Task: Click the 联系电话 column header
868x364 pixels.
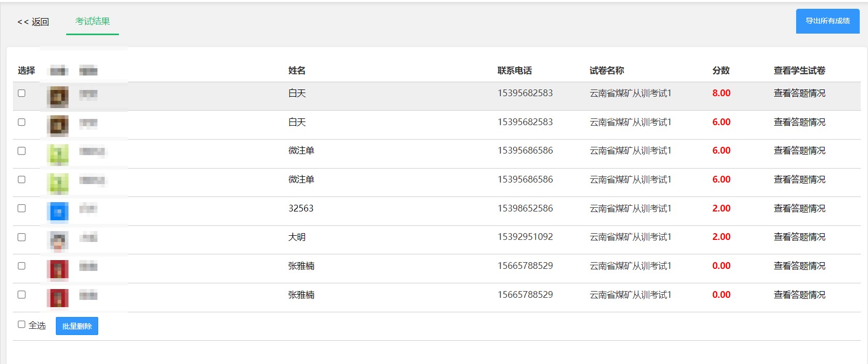Action: [514, 70]
